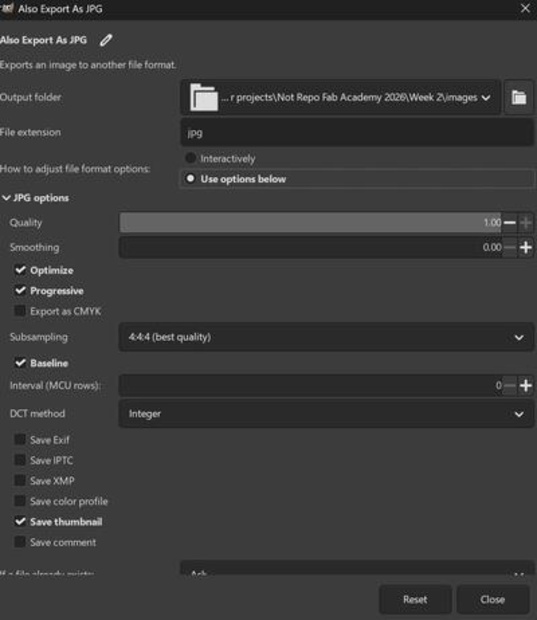537x620 pixels.
Task: Enable Save comment checkbox
Action: click(20, 542)
